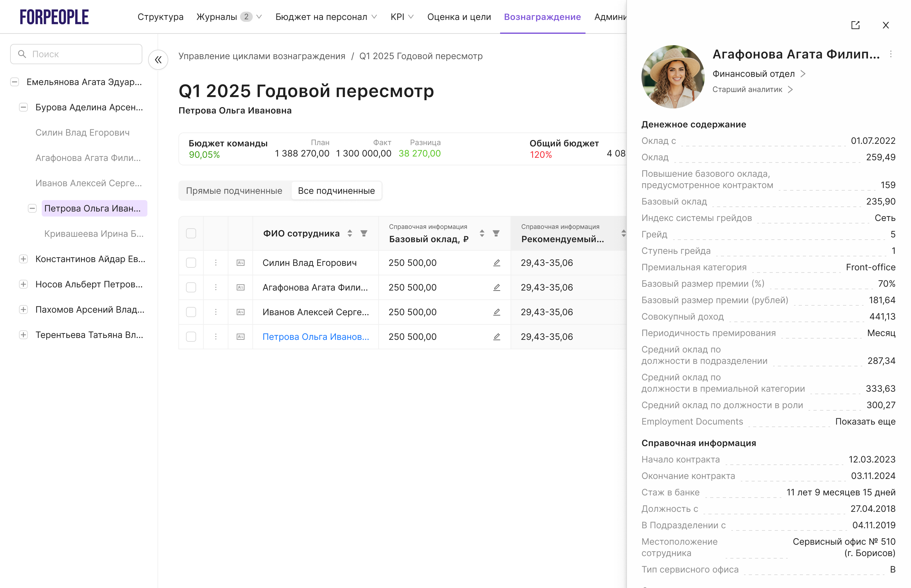The height and width of the screenshot is (588, 911).
Task: Click the collapse sidebar double-chevron button
Action: (x=158, y=60)
